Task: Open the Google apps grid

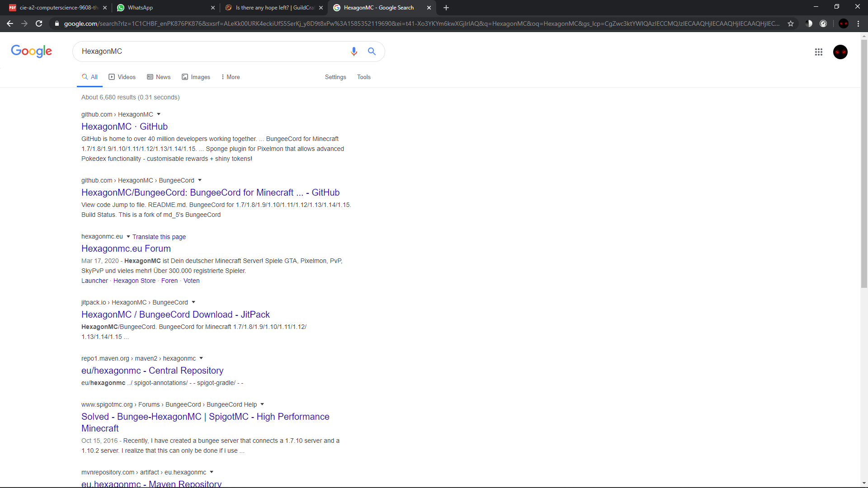Action: pos(819,52)
